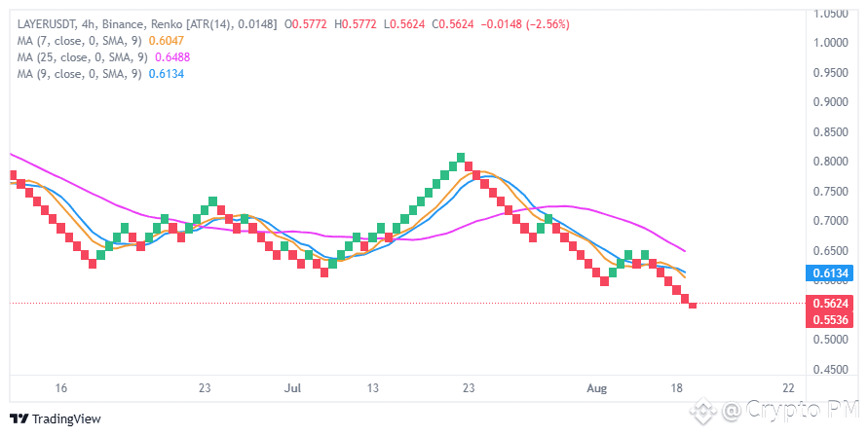The width and height of the screenshot is (868, 436).
Task: Click the 1.0000 level on price scale
Action: pyautogui.click(x=830, y=43)
